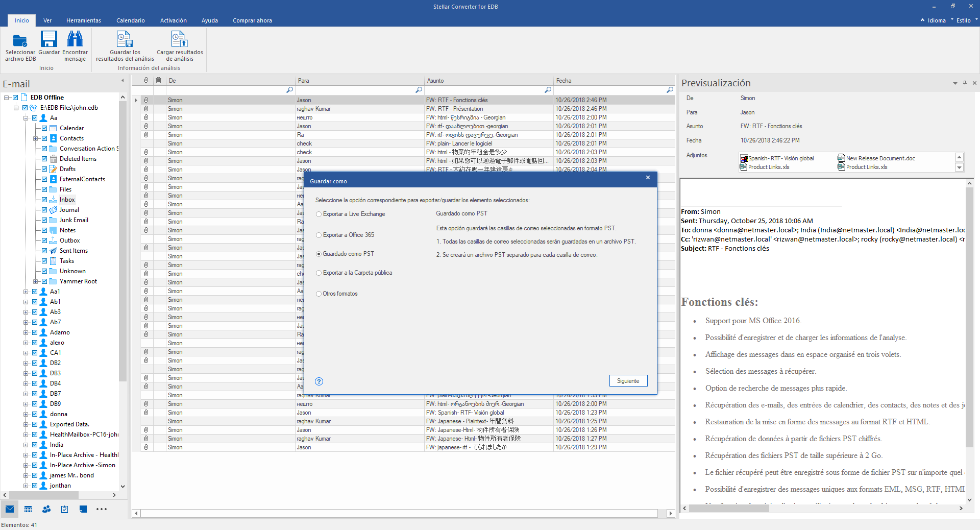Screen dimensions: 980x530
Task: Click the deleted column trash header icon
Action: [159, 80]
